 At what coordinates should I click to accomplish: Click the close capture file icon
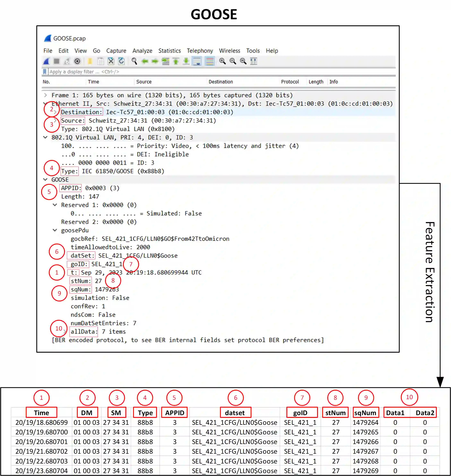coord(111,61)
